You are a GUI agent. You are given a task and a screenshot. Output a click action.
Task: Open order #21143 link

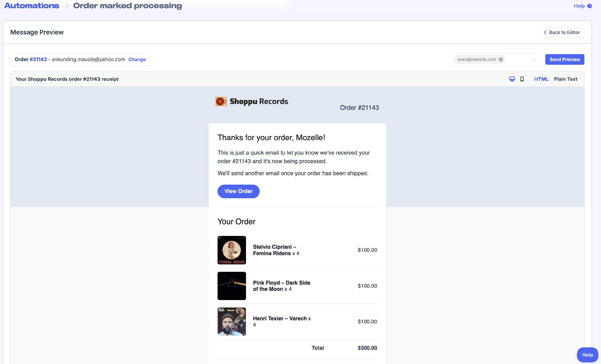(x=38, y=59)
